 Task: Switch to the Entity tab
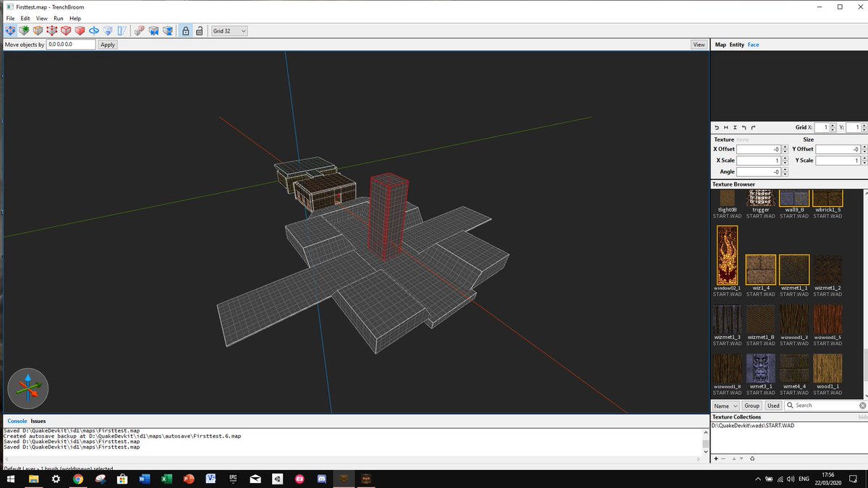click(737, 44)
